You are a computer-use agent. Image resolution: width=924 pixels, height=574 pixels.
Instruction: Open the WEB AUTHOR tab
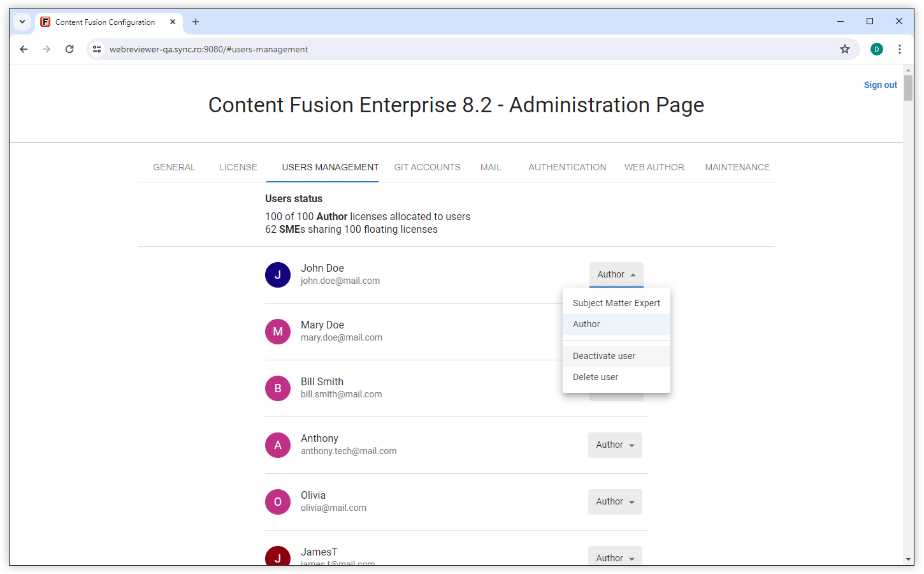point(654,167)
